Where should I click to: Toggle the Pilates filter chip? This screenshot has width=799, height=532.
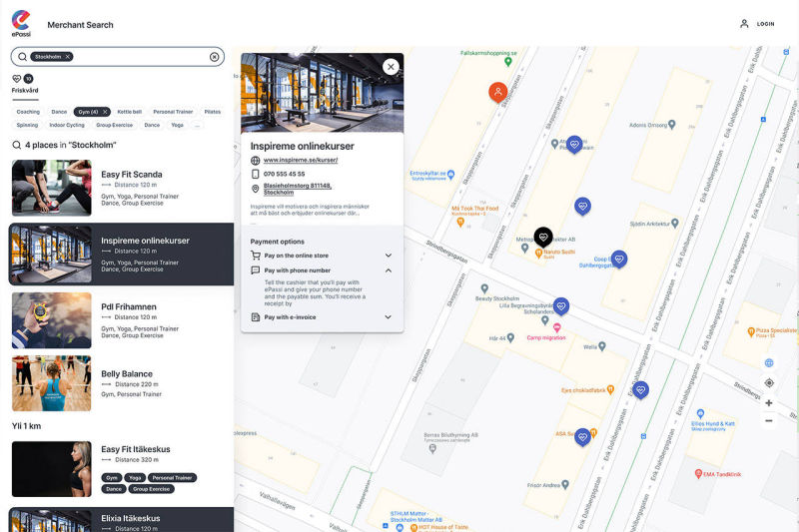coord(213,112)
